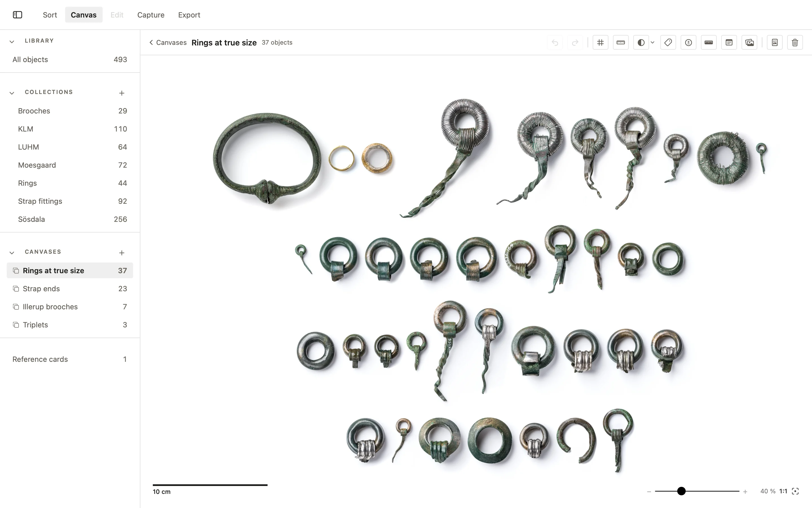Add a new collection with plus
This screenshot has width=812, height=508.
point(122,93)
